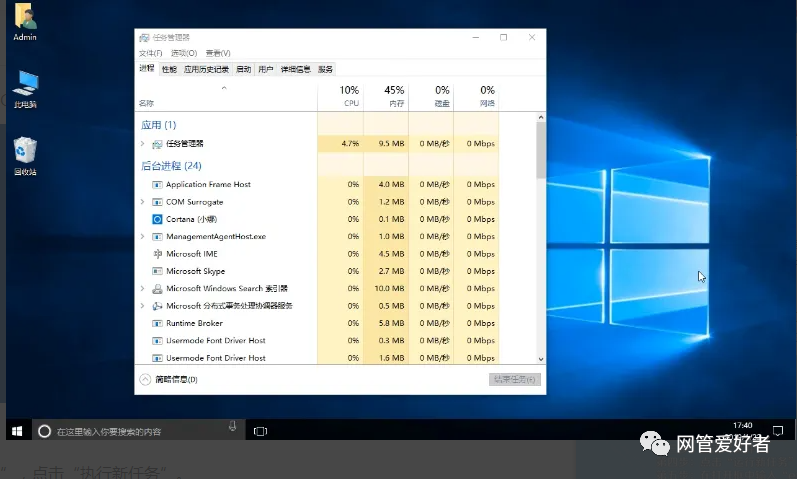Click the Microsoft 分布式事务处理协调器服务 icon
The image size is (797, 479).
[157, 306]
